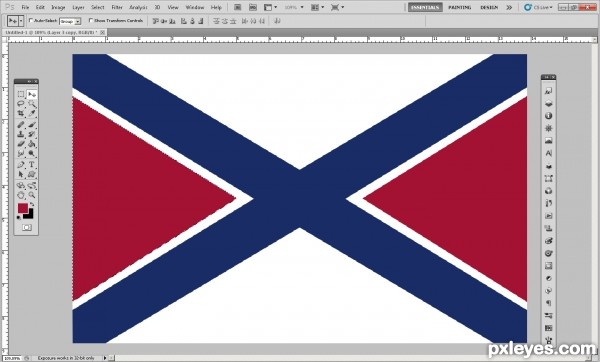Switch to the Essentials workspace
This screenshot has height=362, width=600.
[x=425, y=7]
